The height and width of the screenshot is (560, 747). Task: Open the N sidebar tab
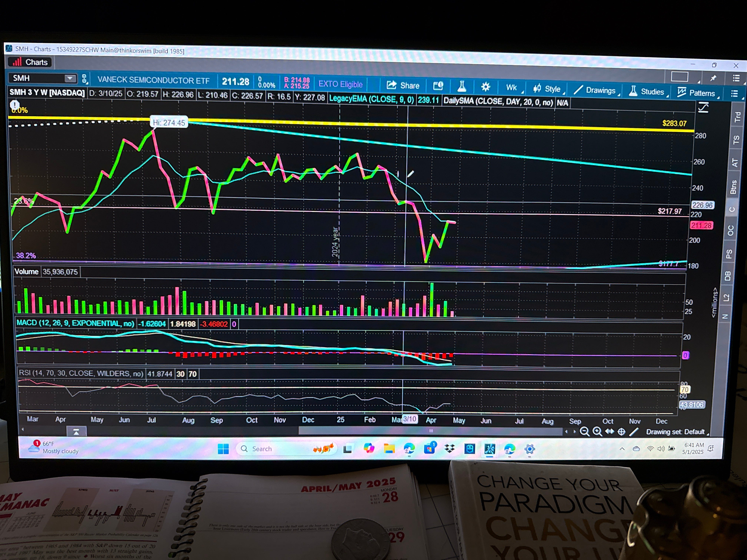[725, 316]
